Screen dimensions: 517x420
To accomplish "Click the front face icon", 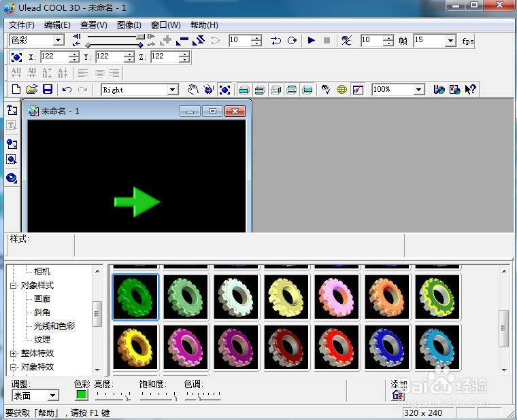I will (244, 90).
